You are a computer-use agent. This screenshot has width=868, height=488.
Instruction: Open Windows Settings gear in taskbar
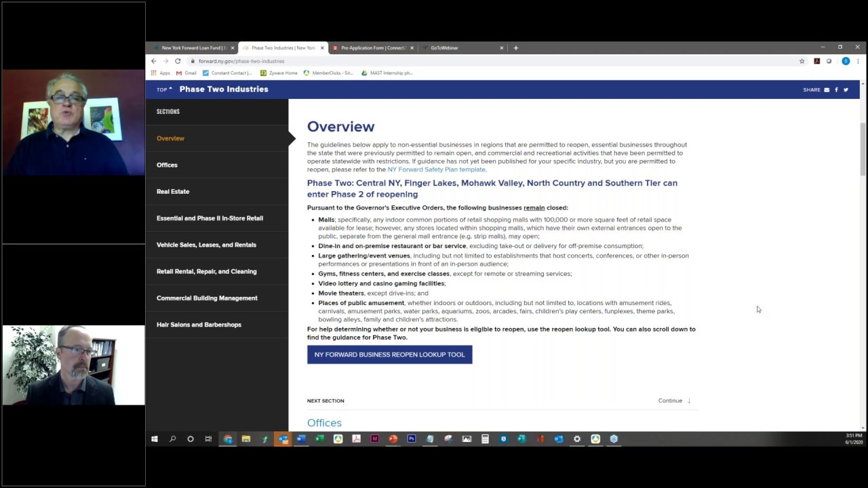pos(577,439)
